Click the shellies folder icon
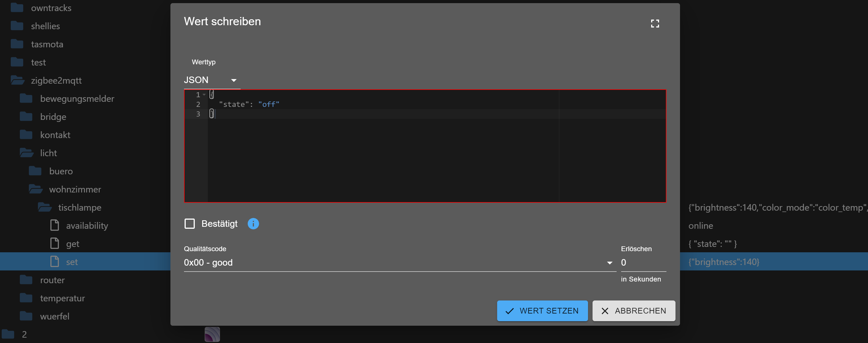 click(x=17, y=26)
